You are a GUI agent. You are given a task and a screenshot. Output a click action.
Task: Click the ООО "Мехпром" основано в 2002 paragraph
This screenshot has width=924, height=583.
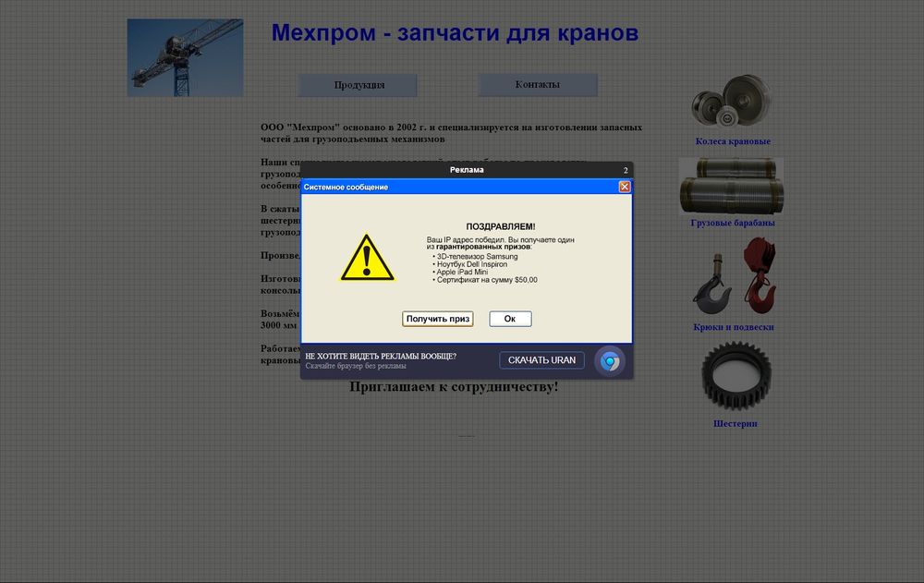tap(452, 133)
